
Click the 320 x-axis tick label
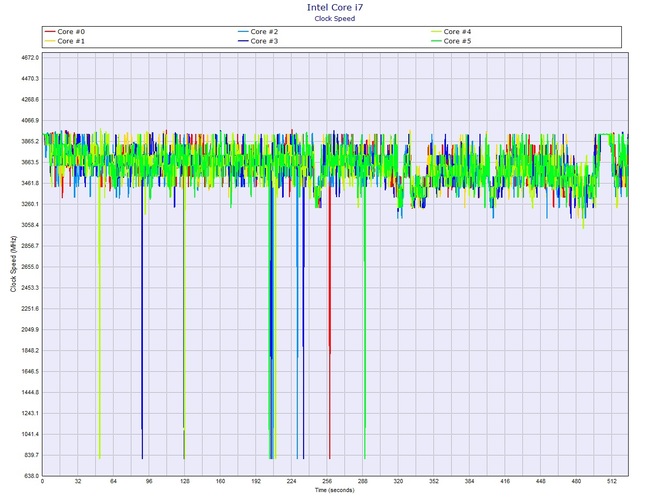(398, 481)
